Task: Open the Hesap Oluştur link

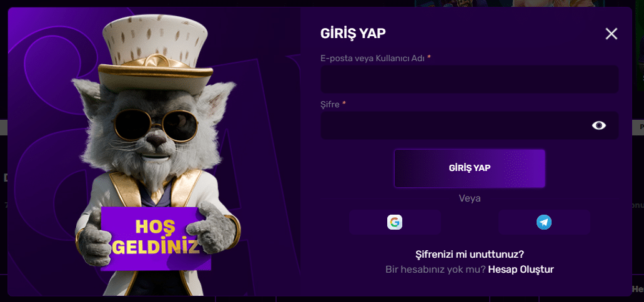Action: click(521, 270)
